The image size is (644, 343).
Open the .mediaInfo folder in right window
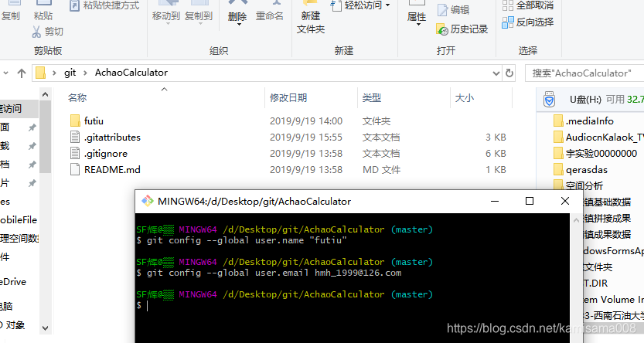pyautogui.click(x=584, y=121)
